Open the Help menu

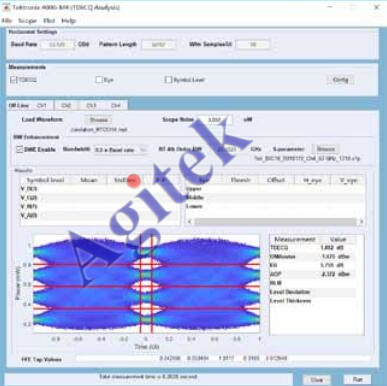pos(68,21)
